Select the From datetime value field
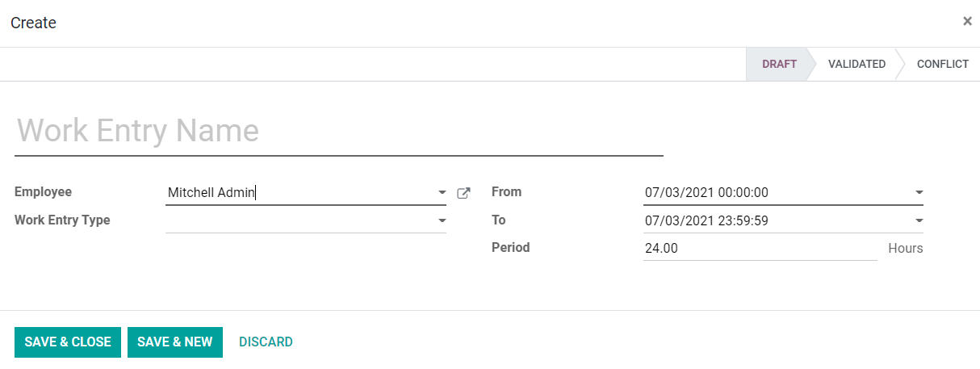 [775, 193]
